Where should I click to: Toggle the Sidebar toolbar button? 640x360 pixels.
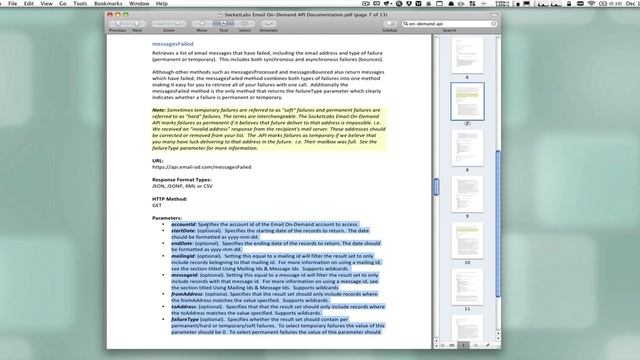tap(390, 24)
